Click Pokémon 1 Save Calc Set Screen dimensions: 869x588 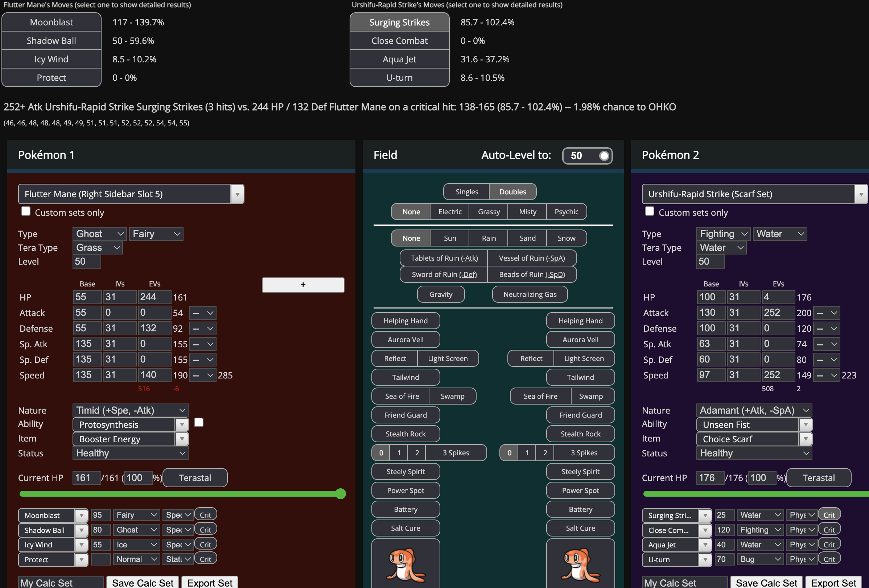(143, 583)
